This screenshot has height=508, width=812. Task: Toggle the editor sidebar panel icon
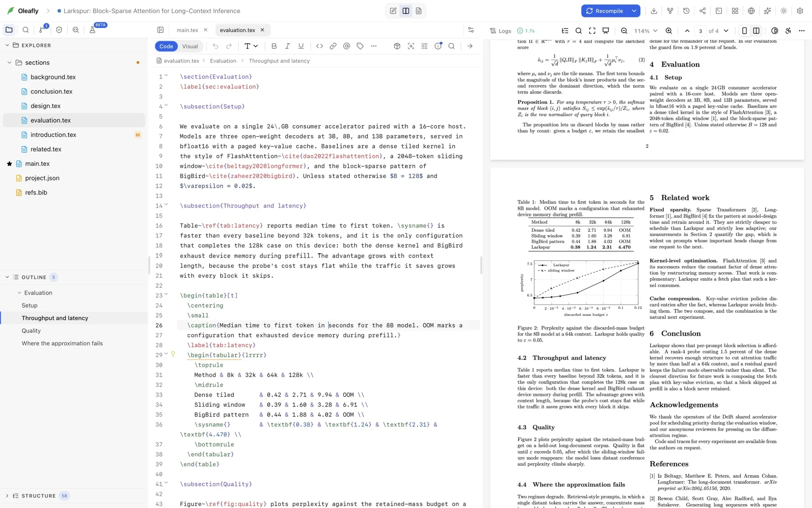(160, 30)
